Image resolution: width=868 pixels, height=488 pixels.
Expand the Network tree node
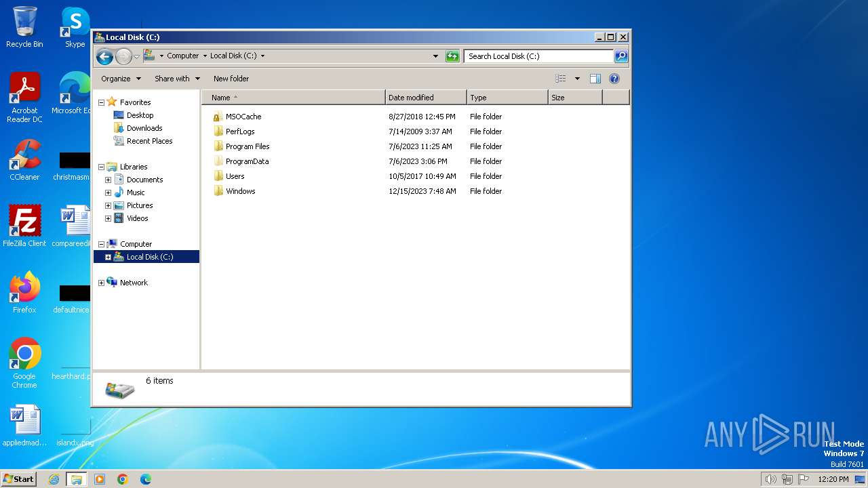pos(101,283)
